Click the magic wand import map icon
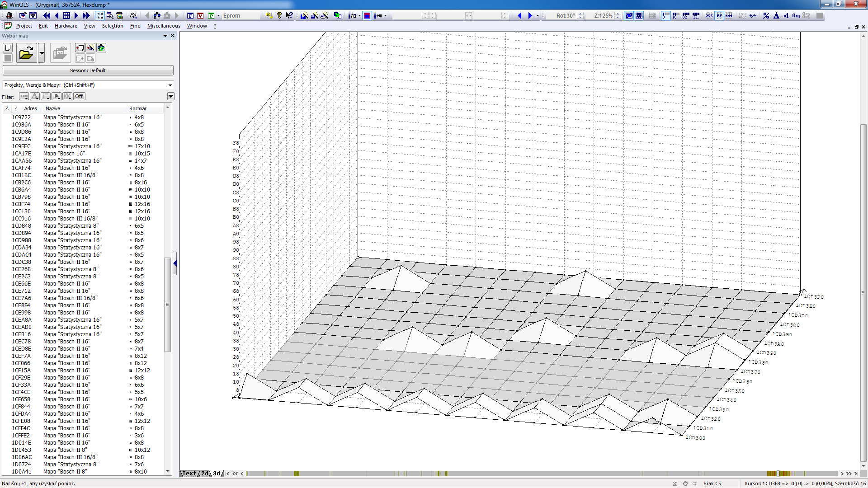The width and height of the screenshot is (868, 488). click(90, 48)
